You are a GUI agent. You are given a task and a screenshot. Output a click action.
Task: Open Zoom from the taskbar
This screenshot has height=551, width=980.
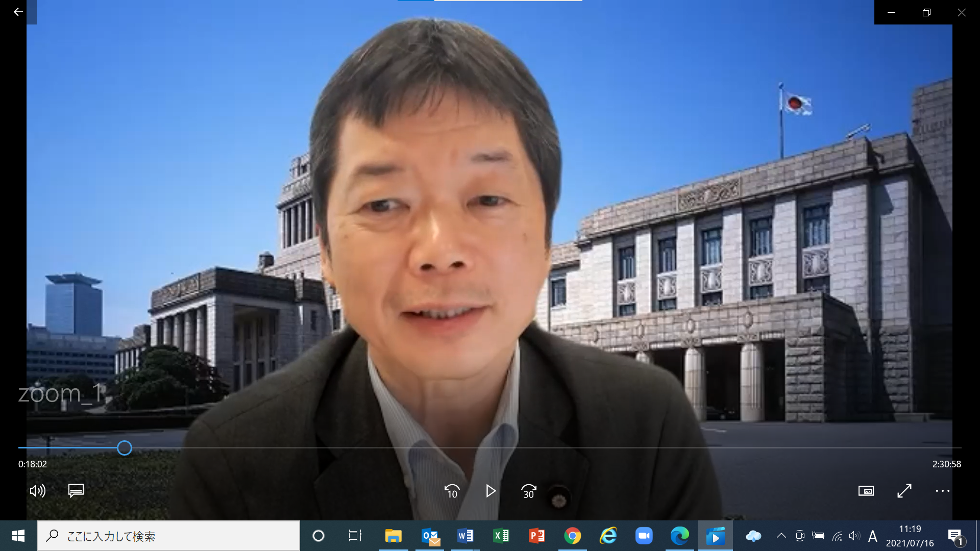(644, 536)
